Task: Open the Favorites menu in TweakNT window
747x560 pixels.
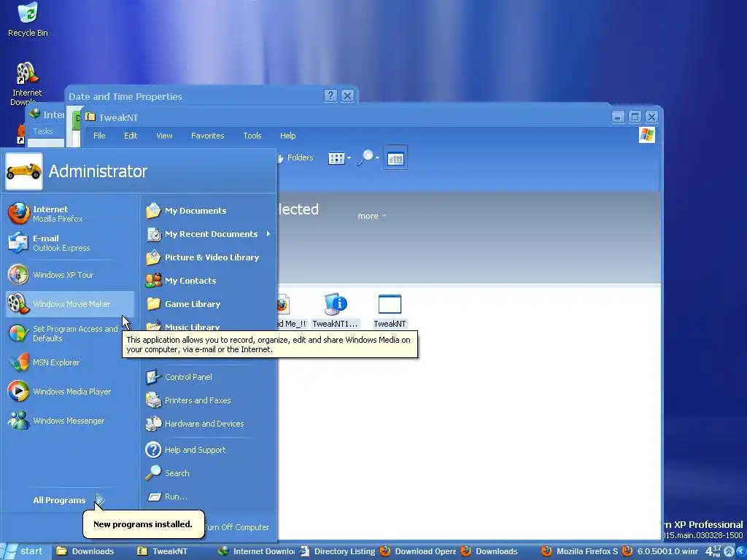Action: pos(208,136)
